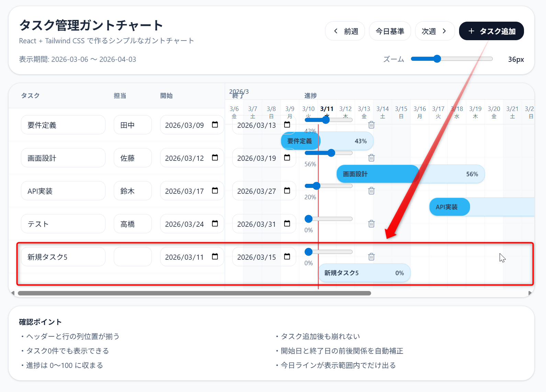Open calendar picker for end date 2026/03/15
Viewport: 546px width, 392px height.
click(287, 256)
